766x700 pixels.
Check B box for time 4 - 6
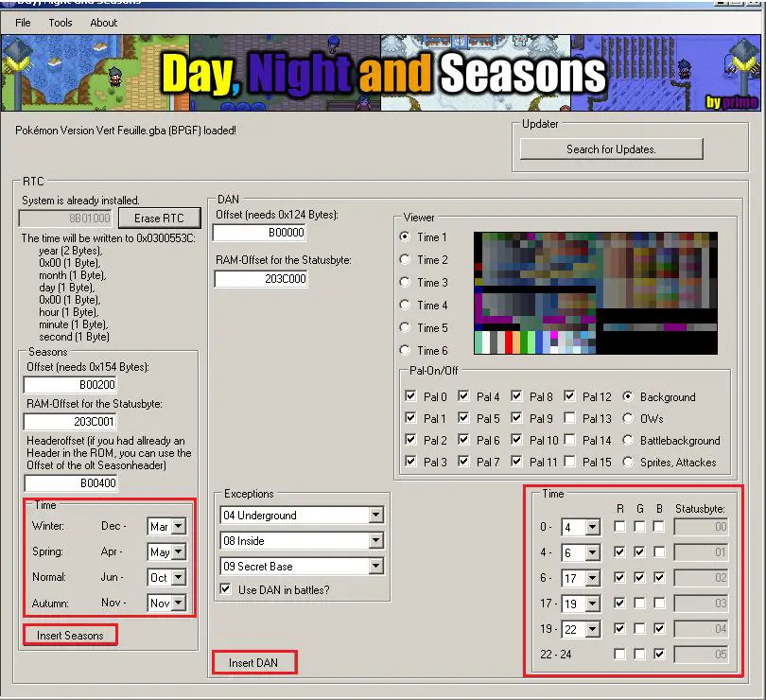(659, 551)
